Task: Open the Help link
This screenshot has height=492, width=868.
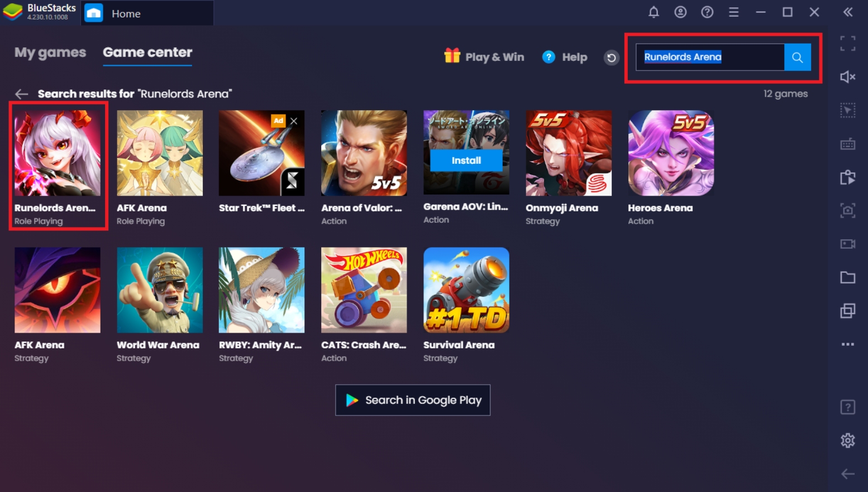Action: [x=565, y=57]
